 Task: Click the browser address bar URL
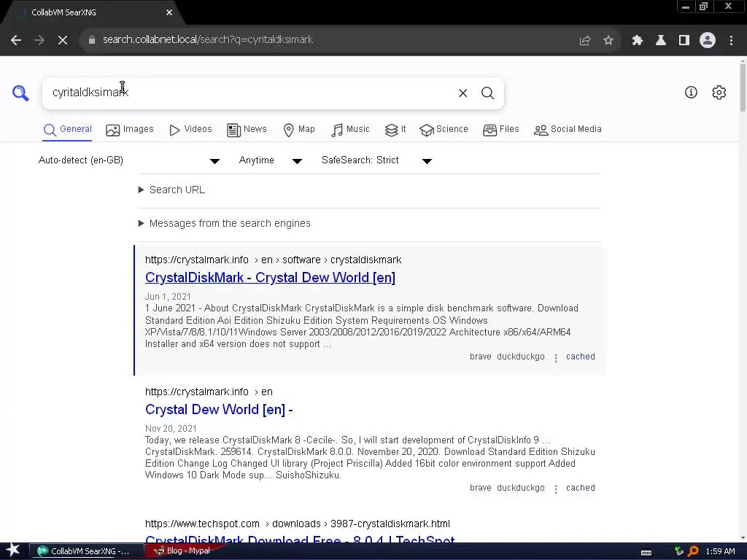(x=208, y=40)
